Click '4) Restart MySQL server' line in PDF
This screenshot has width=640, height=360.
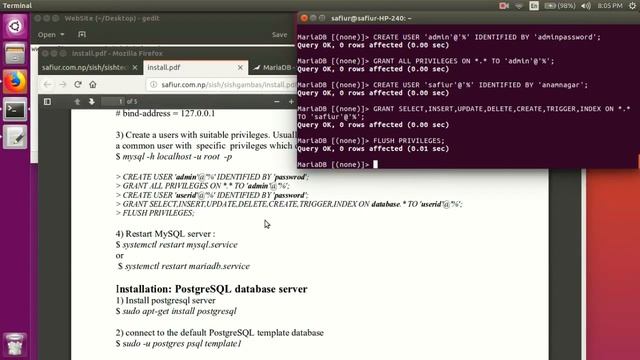pos(165,234)
